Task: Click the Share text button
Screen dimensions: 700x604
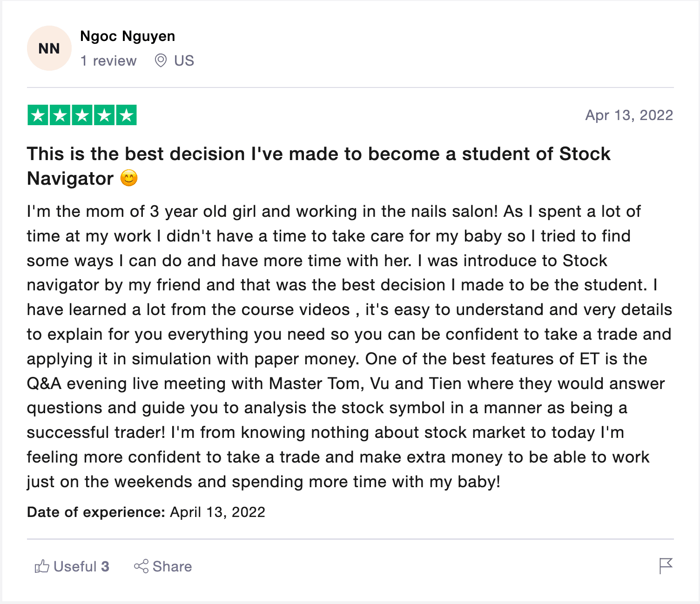Action: tap(172, 567)
